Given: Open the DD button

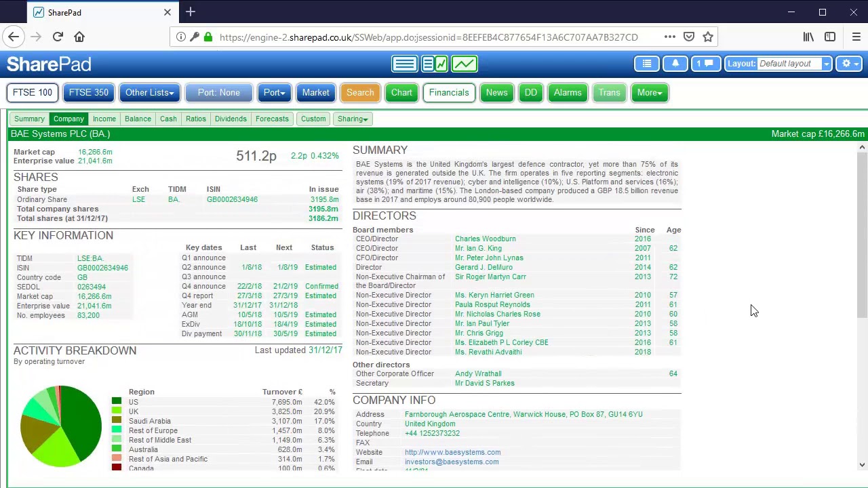Looking at the screenshot, I should click(531, 93).
